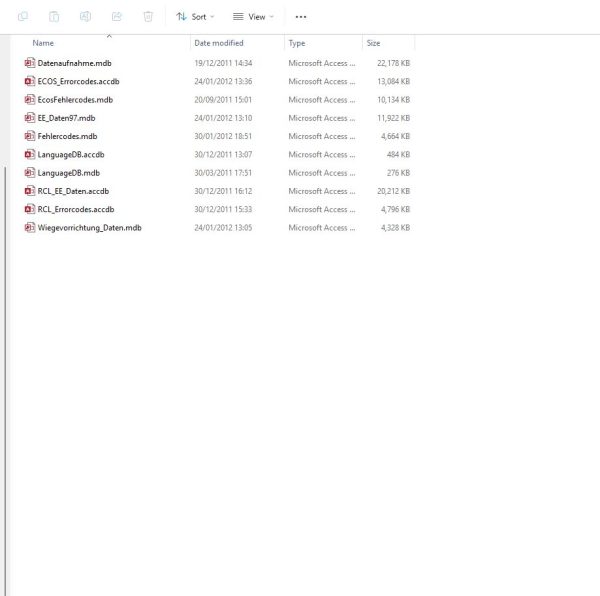Image resolution: width=600 pixels, height=596 pixels.
Task: Click date 20/09/2011 15:01
Action: [223, 100]
